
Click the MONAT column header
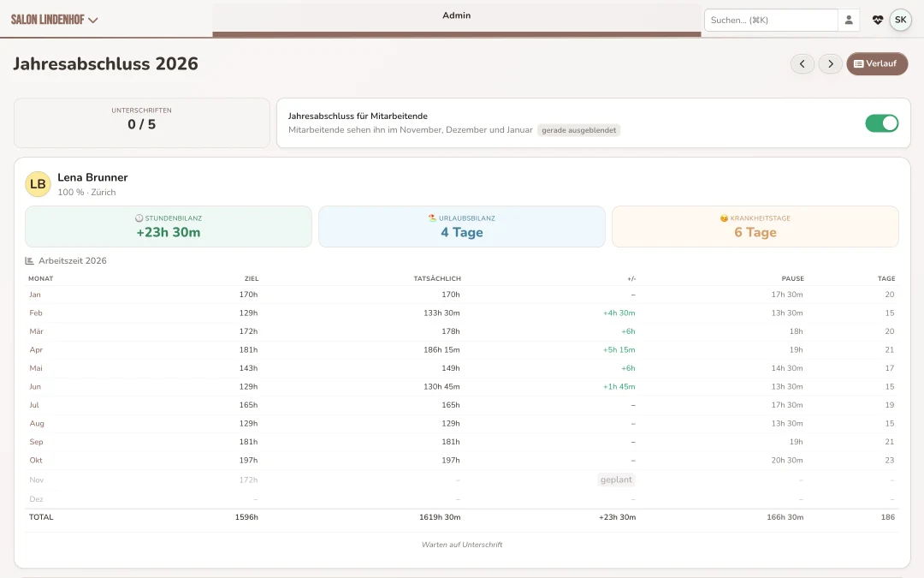point(41,278)
